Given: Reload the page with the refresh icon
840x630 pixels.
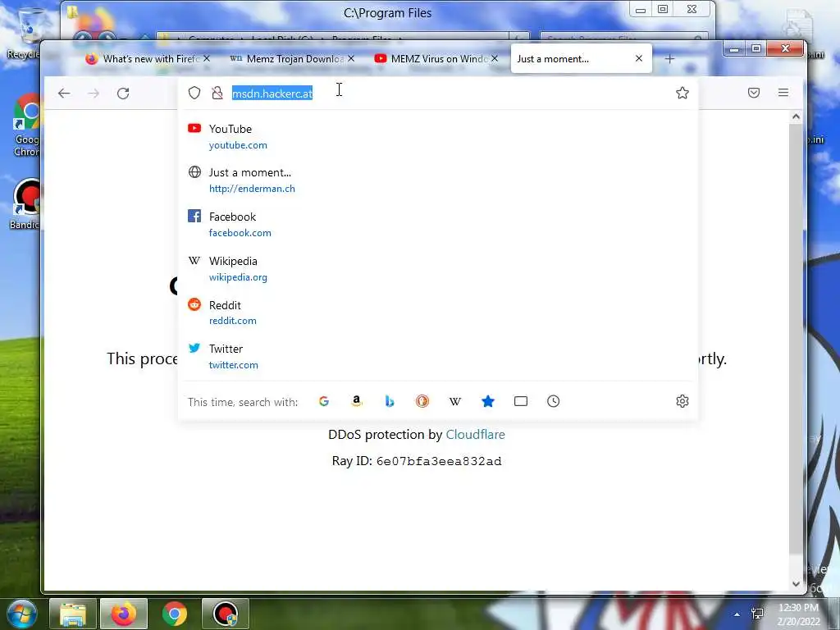Looking at the screenshot, I should click(x=123, y=94).
